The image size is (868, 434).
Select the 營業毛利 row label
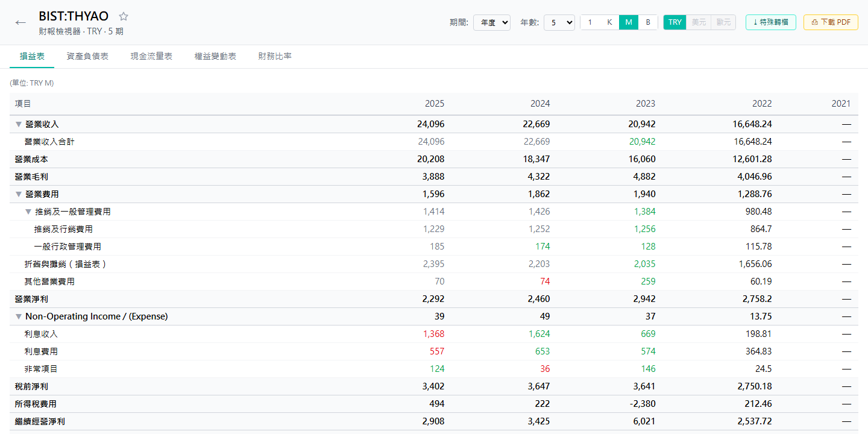point(31,177)
